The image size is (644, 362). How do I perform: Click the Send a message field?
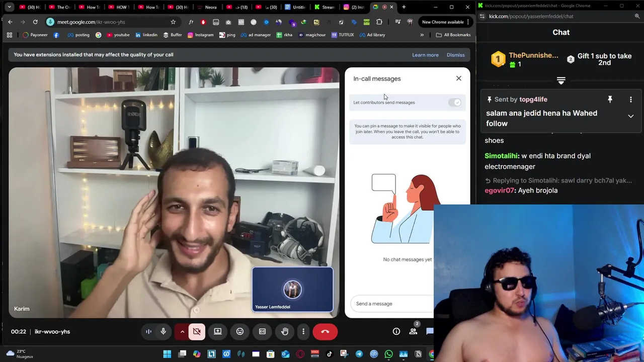coord(392,304)
